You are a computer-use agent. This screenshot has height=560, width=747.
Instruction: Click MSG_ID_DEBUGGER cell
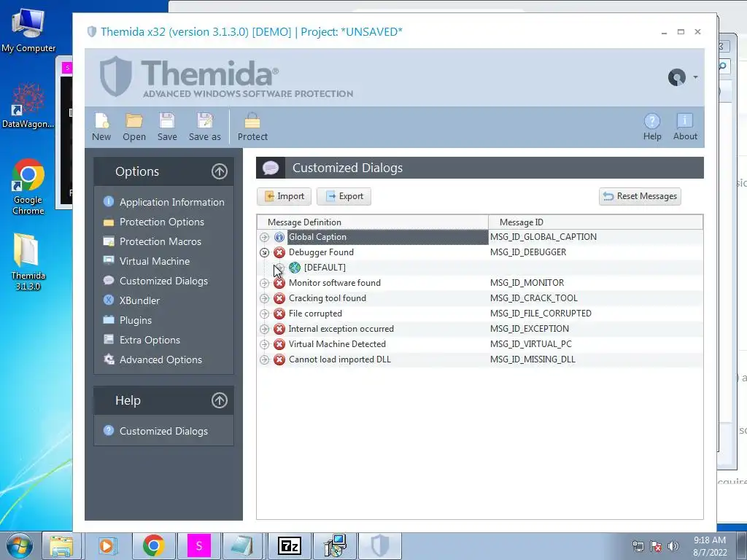click(x=528, y=252)
